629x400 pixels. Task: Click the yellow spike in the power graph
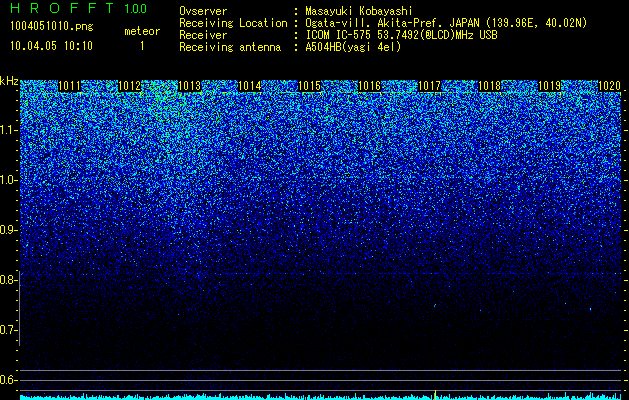[435, 394]
